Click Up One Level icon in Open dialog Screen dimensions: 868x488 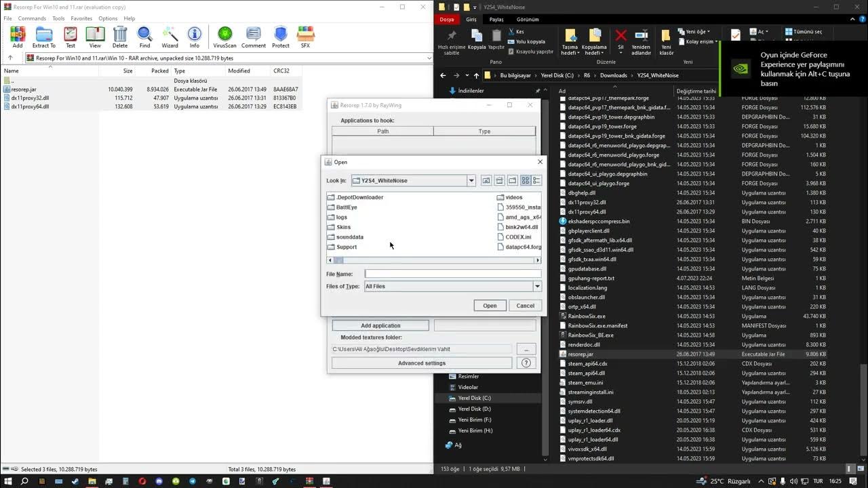pyautogui.click(x=486, y=181)
